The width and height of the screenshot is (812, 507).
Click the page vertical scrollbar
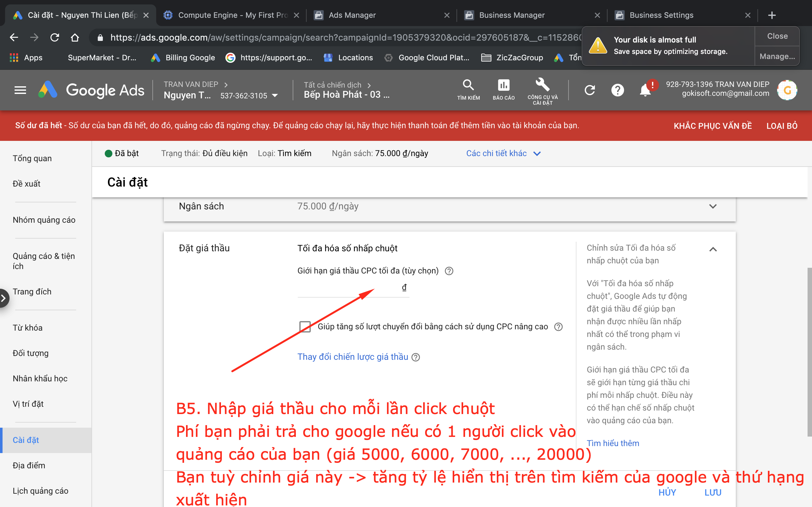click(x=809, y=352)
